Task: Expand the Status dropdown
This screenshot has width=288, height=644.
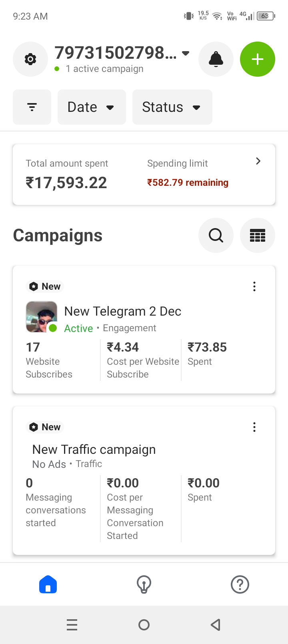Action: pyautogui.click(x=172, y=107)
